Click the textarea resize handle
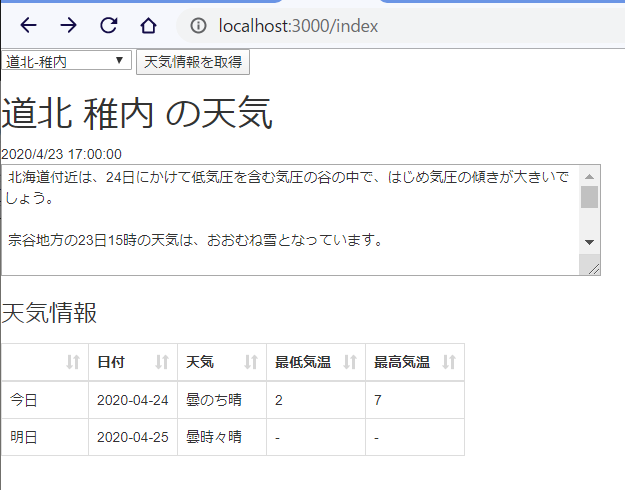 point(593,269)
